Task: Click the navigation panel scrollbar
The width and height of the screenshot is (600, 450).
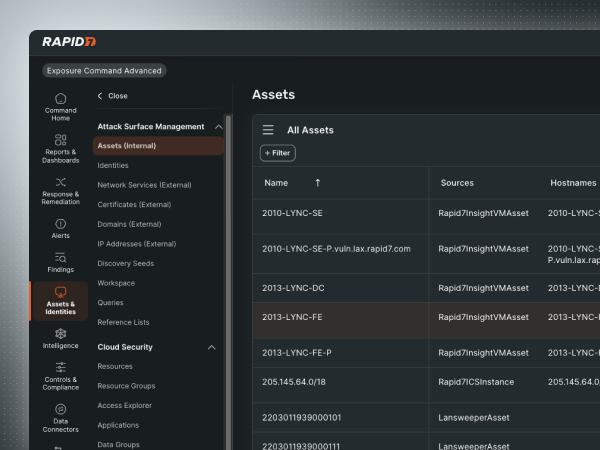Action: coord(228,250)
